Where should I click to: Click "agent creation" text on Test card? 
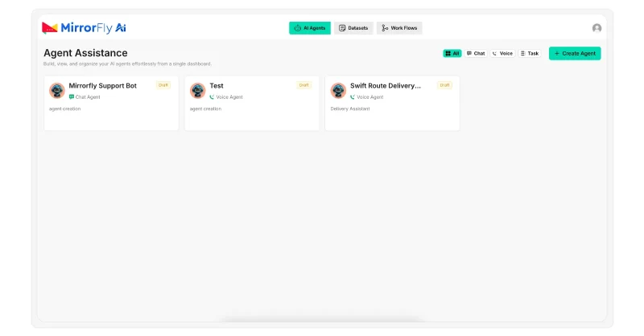[x=205, y=109]
